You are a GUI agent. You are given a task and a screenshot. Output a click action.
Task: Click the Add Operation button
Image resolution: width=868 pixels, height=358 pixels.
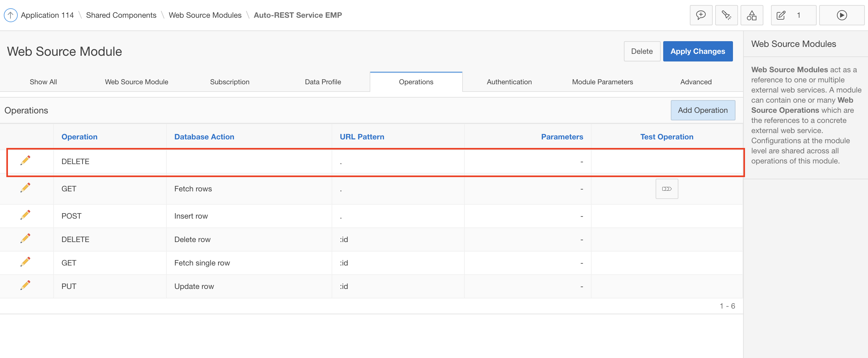pos(703,110)
